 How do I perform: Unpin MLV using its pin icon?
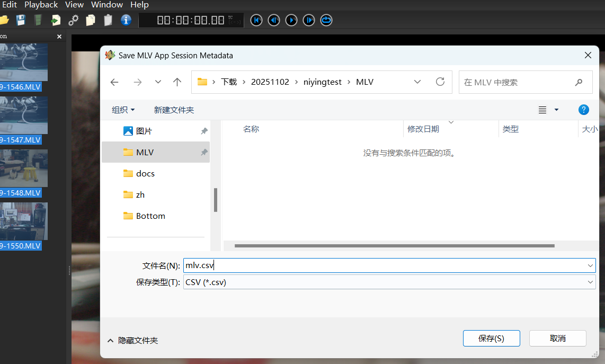(x=204, y=153)
